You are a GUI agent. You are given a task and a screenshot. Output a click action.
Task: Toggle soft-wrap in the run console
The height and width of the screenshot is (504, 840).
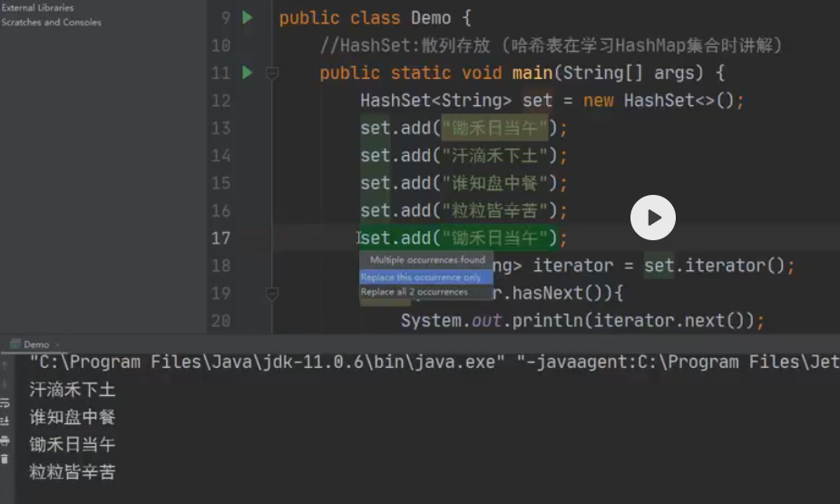pyautogui.click(x=5, y=402)
